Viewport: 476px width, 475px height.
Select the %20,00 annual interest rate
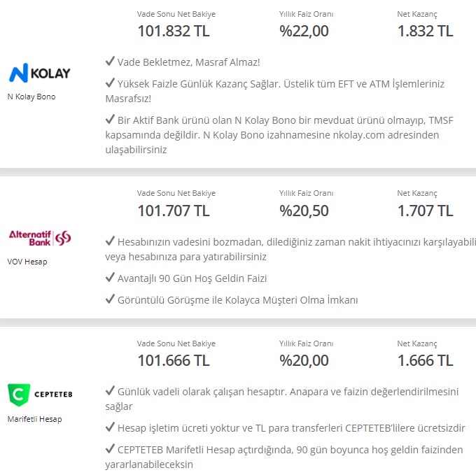(x=304, y=361)
